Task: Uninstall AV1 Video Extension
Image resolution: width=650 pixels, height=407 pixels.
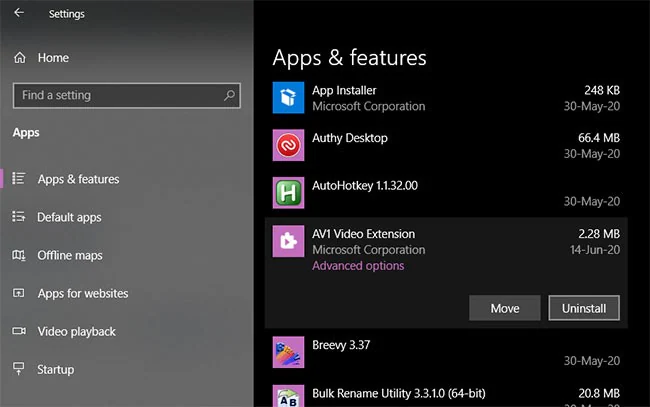Action: click(584, 308)
